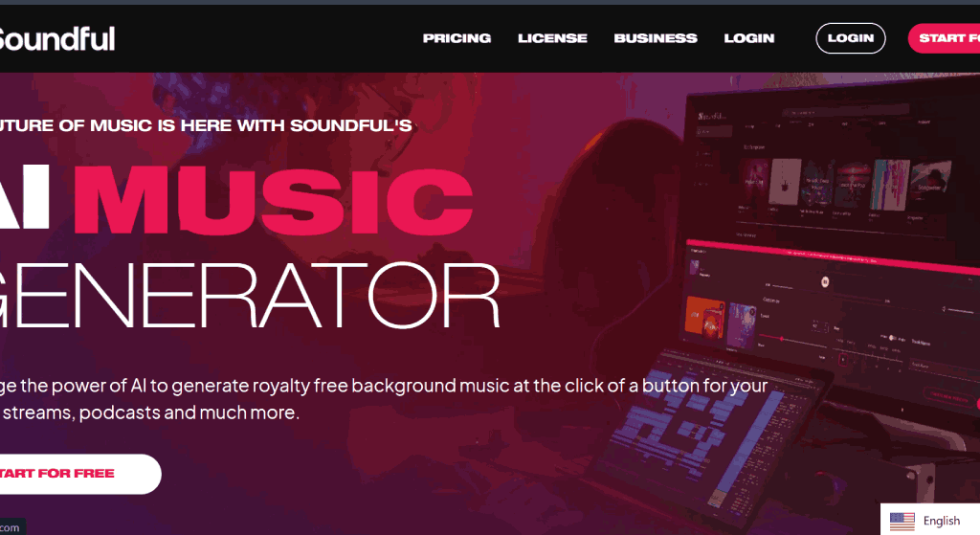The image size is (980, 535).
Task: Open the English language selector
Action: point(929,520)
